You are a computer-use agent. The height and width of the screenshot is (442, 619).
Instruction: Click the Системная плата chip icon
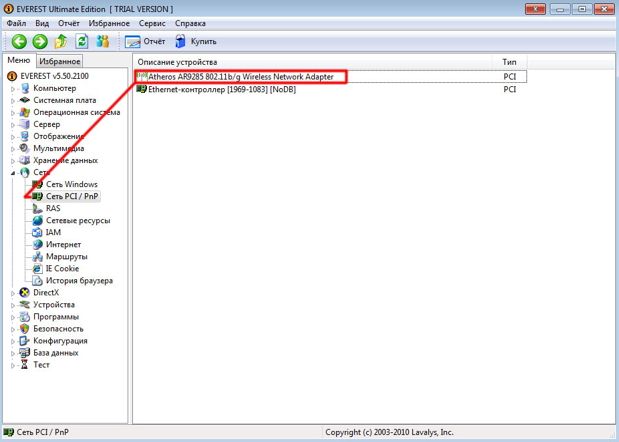pos(24,100)
